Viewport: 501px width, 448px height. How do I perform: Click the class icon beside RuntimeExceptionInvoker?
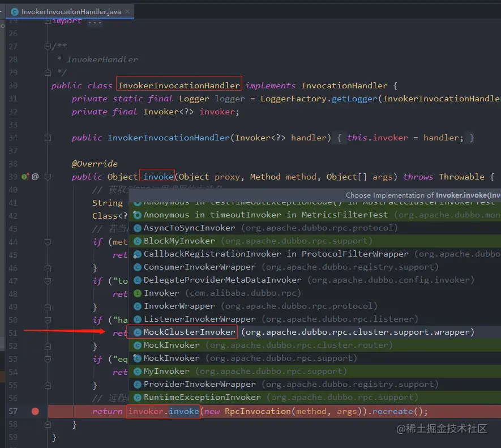pyautogui.click(x=138, y=398)
